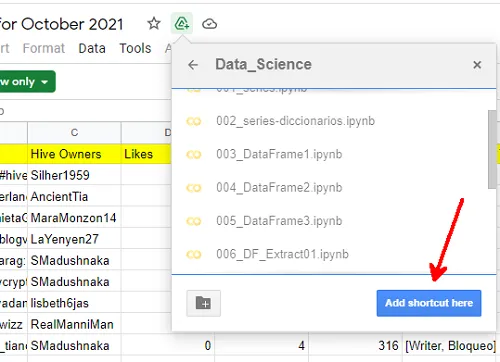The height and width of the screenshot is (362, 500).
Task: Click Add shortcut here button
Action: (429, 303)
